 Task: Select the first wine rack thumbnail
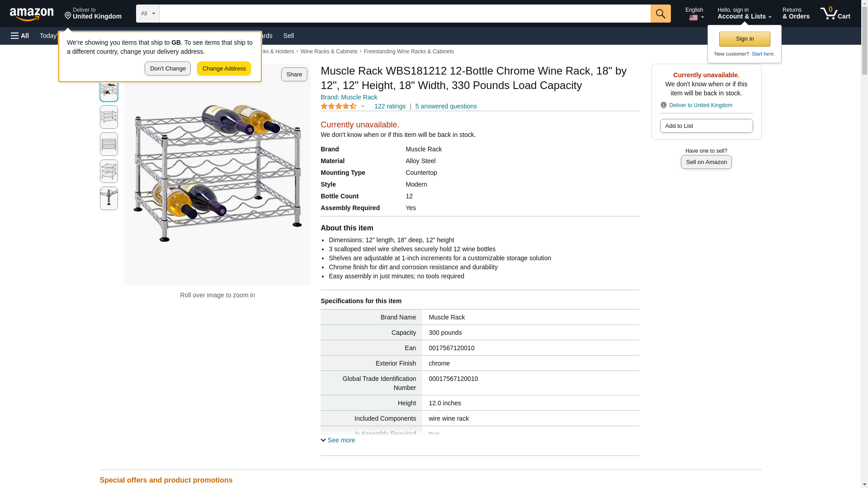(109, 90)
